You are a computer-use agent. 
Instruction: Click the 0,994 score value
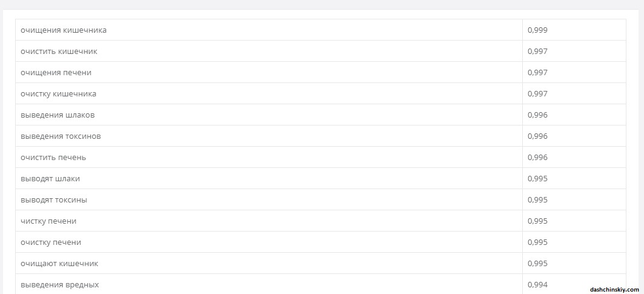click(537, 285)
